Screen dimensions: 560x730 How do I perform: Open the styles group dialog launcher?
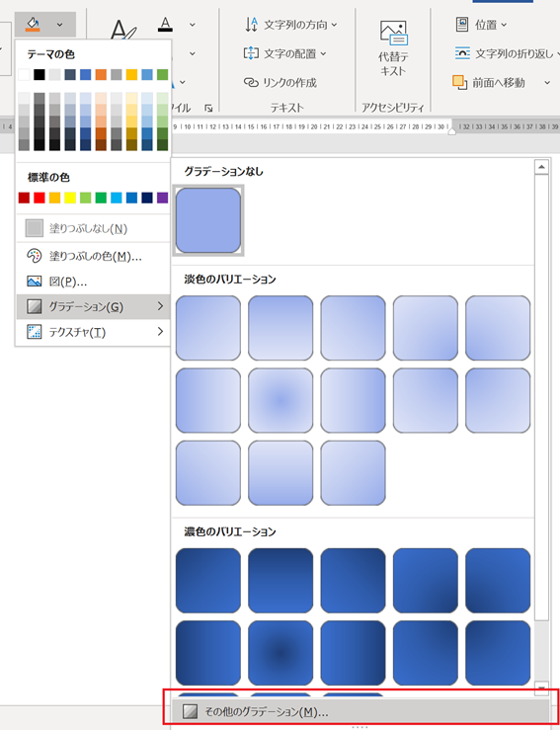point(209,108)
